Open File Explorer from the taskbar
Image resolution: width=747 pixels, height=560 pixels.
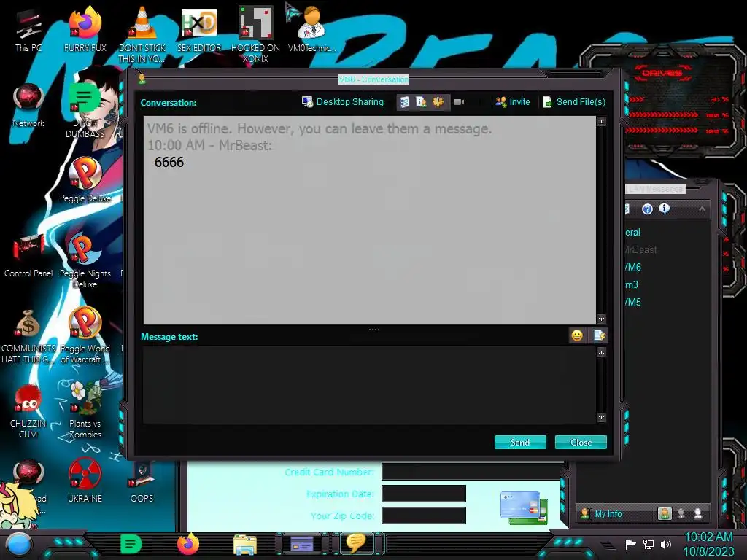245,544
